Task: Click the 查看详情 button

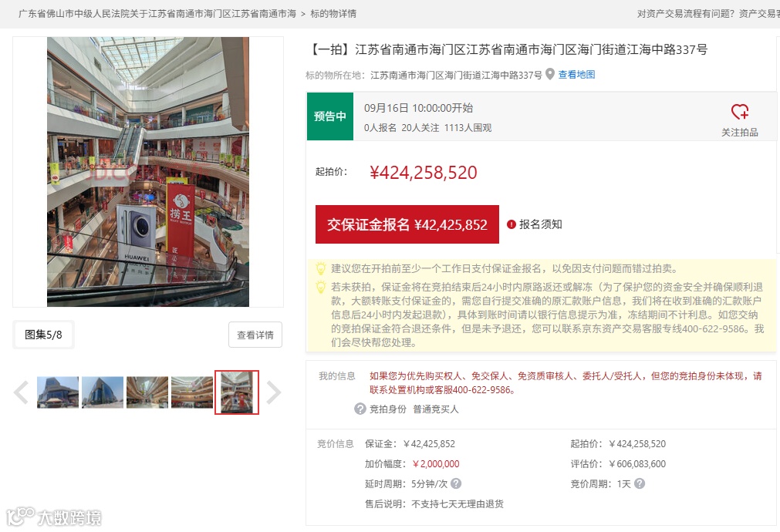Action: 255,335
